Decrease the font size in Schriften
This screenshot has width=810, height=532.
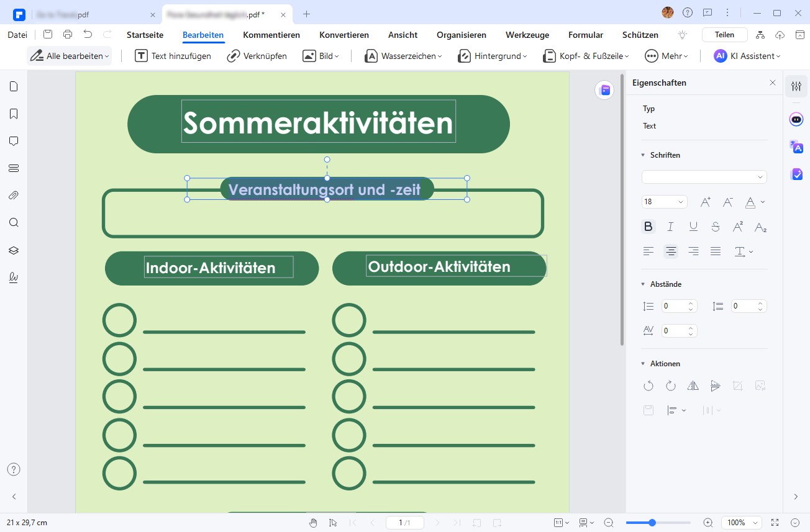coord(728,202)
